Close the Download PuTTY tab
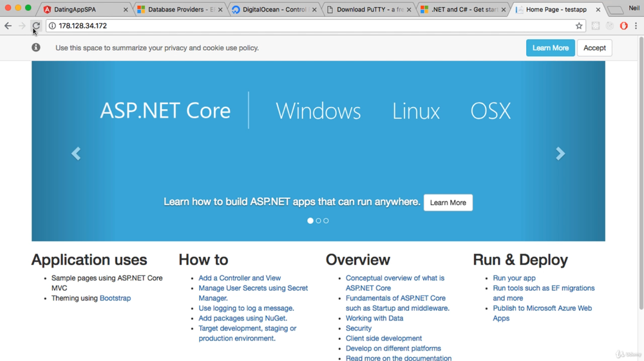Viewport: 644px width, 361px height. tap(409, 10)
